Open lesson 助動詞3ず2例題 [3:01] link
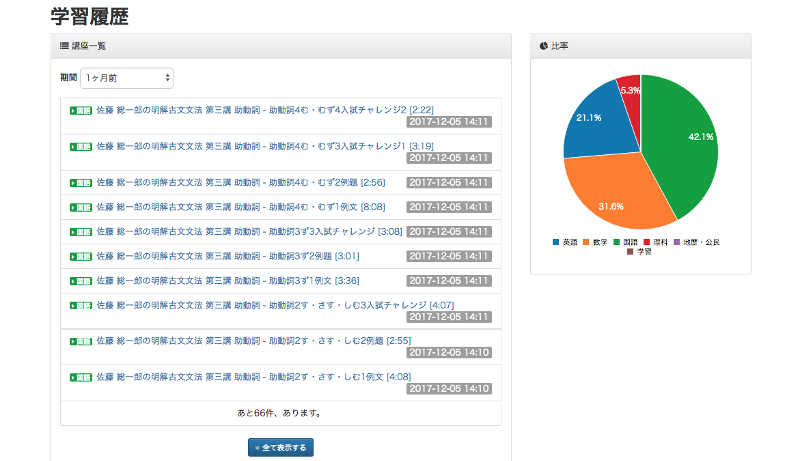 228,255
